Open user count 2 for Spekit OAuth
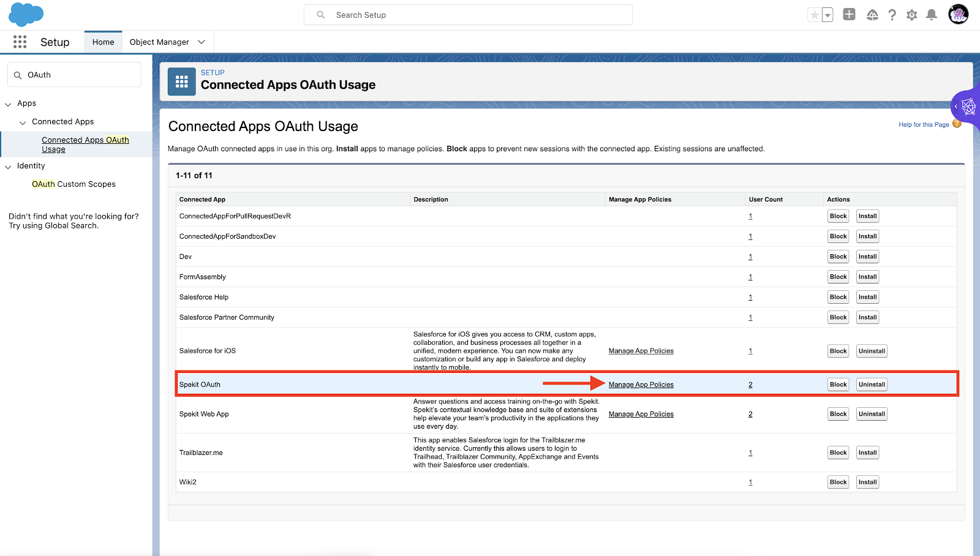This screenshot has width=980, height=556. click(x=750, y=385)
